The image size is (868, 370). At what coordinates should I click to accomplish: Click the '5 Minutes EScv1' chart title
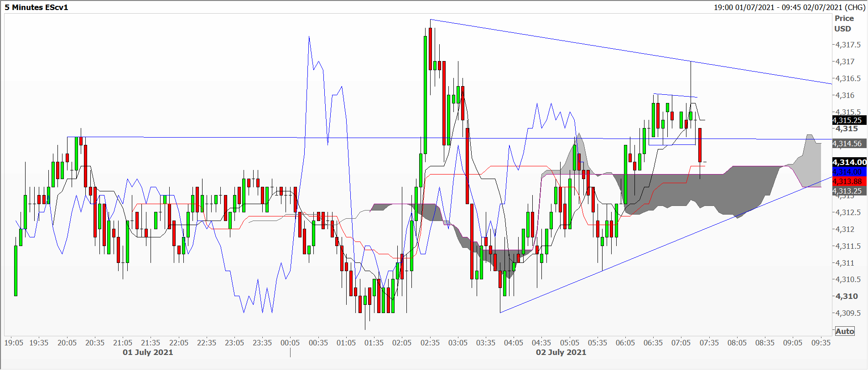coord(36,7)
